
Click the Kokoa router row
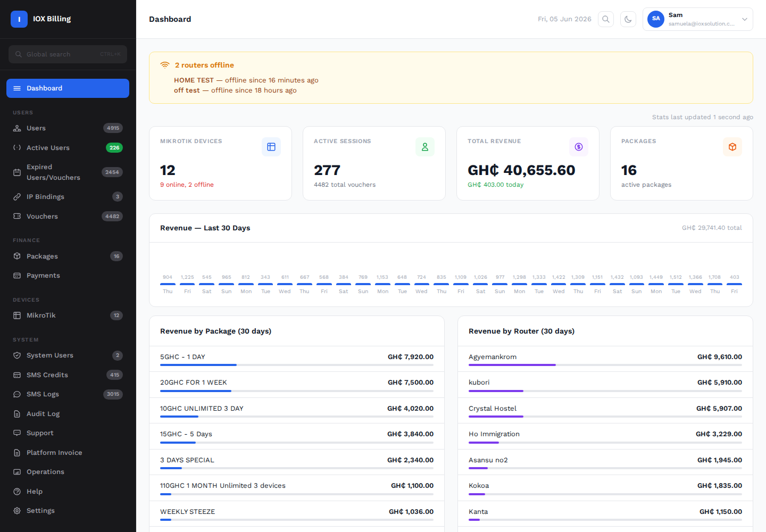tap(605, 488)
